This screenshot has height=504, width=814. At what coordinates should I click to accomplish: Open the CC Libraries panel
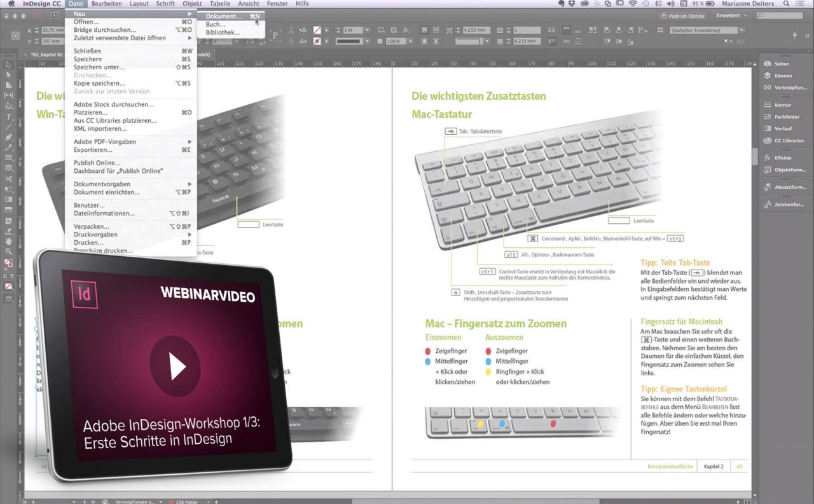[x=789, y=140]
